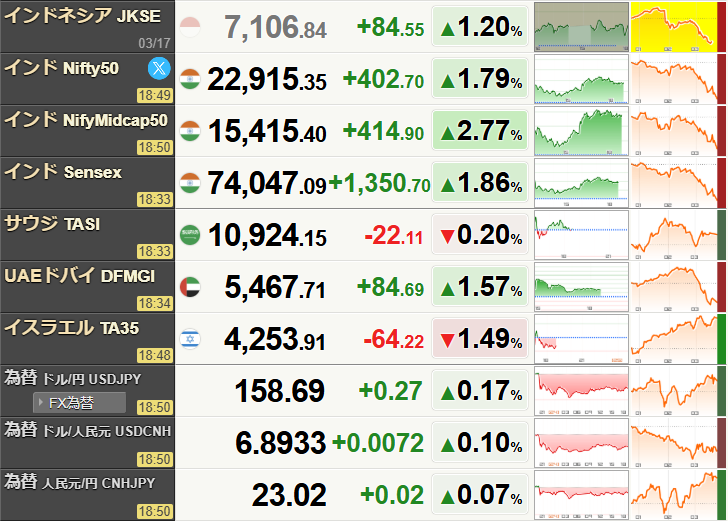Screen dimensions: 728x521
Task: Click the ▲1.79% change badge
Action: (x=480, y=79)
